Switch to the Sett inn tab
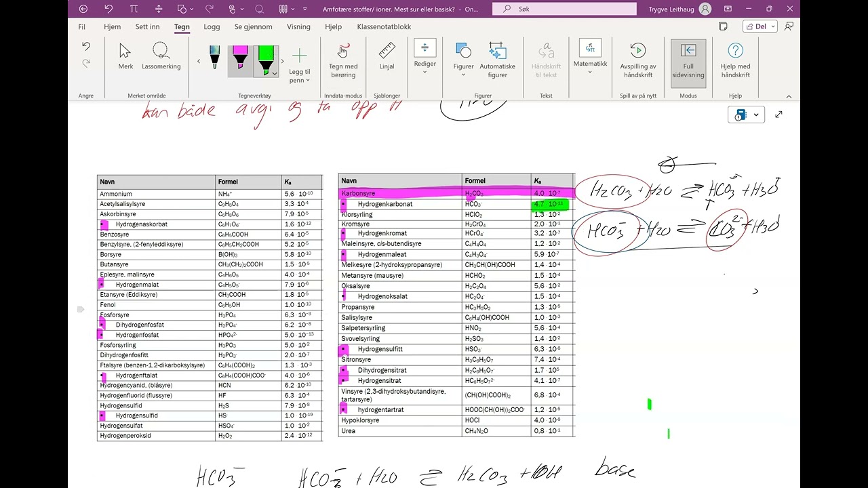Image resolution: width=868 pixels, height=488 pixels. [x=147, y=27]
